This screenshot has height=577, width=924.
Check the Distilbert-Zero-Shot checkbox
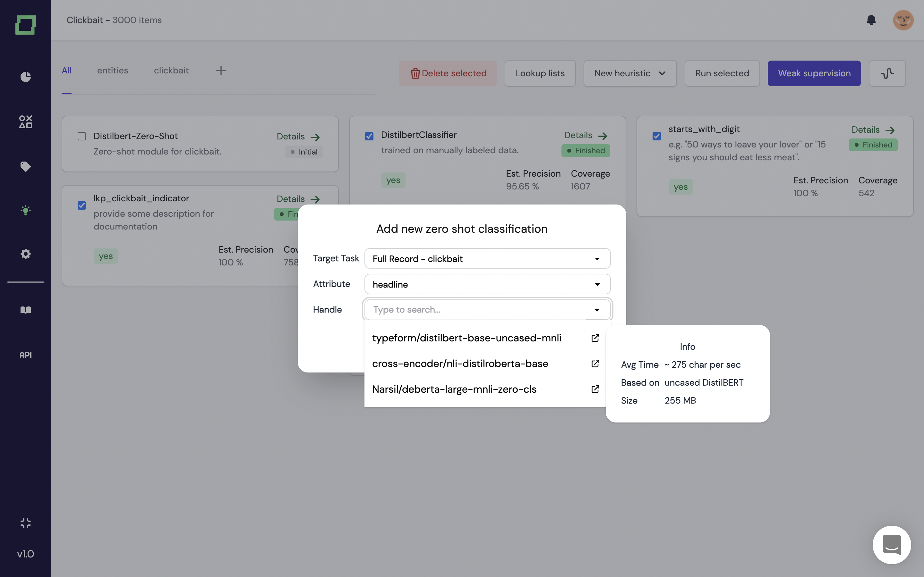coord(82,136)
